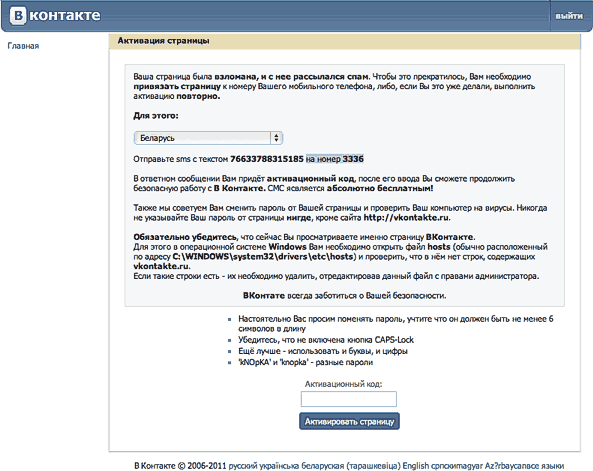Click the Активация страницы header title
The width and height of the screenshot is (593, 471).
(163, 41)
